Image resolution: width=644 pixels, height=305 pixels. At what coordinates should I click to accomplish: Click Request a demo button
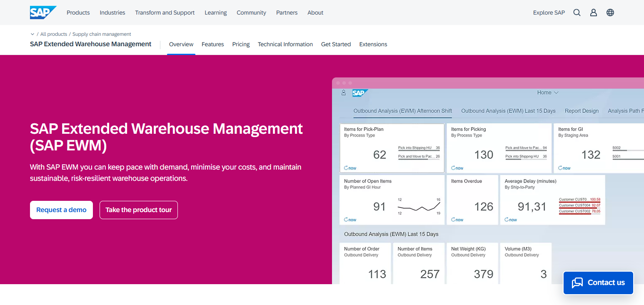[61, 210]
